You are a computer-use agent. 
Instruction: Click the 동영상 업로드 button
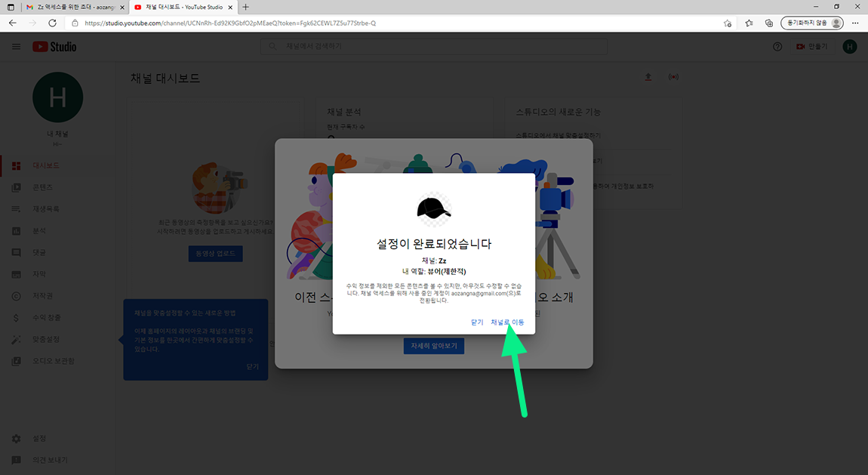(215, 254)
